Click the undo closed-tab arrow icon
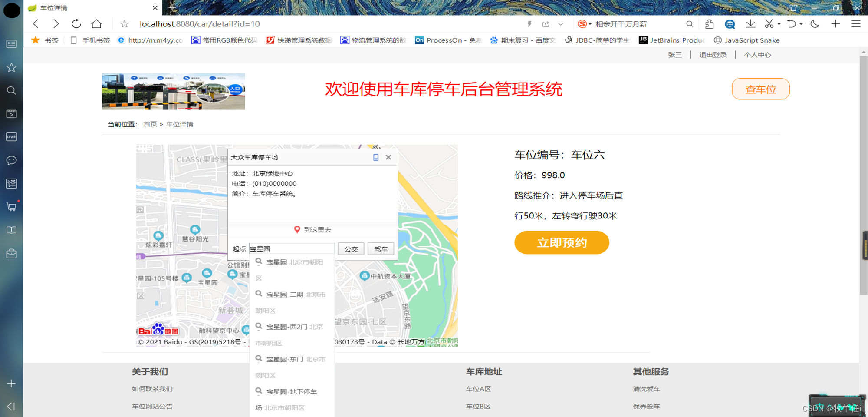The height and width of the screenshot is (417, 868). click(x=792, y=24)
